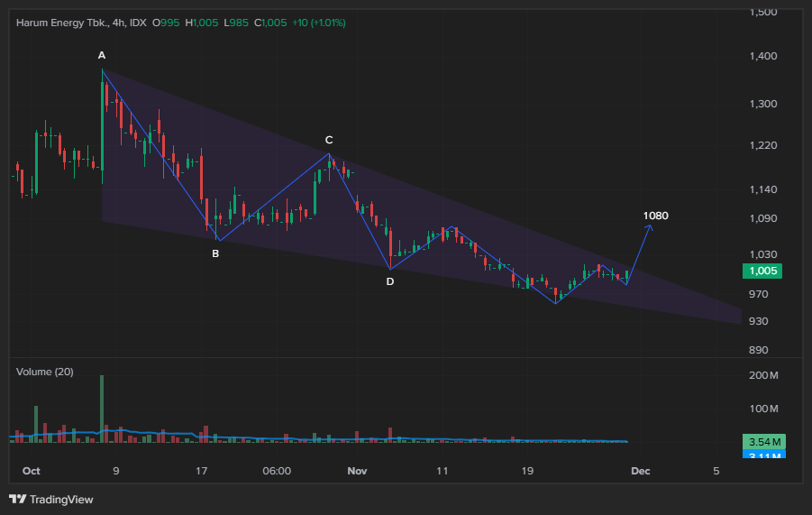This screenshot has height=515, width=812.
Task: Click the 11 date on time axis
Action: pos(442,471)
